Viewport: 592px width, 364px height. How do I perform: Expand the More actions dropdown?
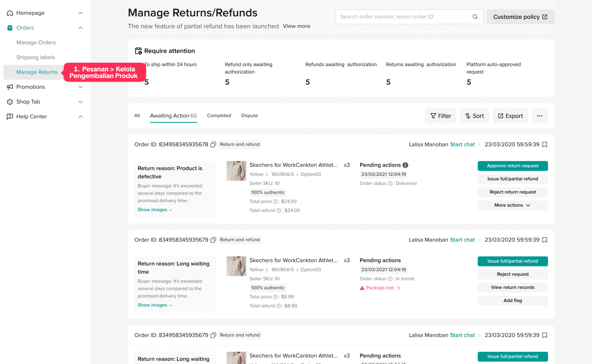512,205
